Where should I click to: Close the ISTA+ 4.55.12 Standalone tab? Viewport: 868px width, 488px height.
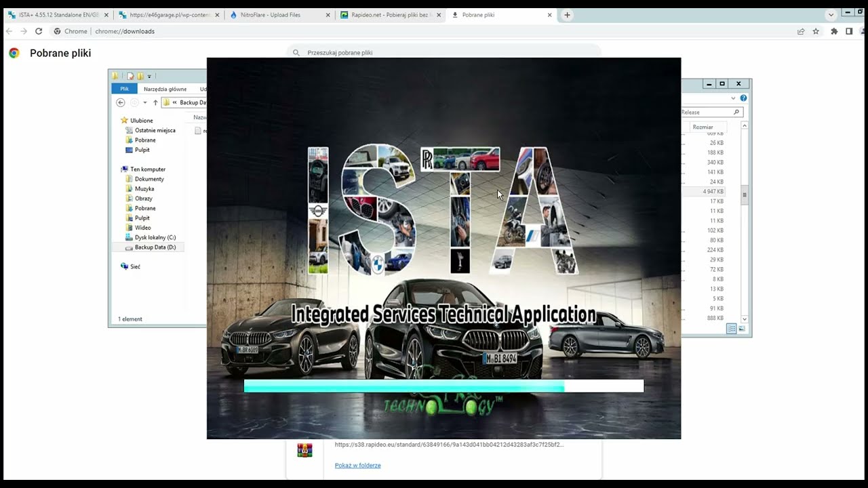106,15
